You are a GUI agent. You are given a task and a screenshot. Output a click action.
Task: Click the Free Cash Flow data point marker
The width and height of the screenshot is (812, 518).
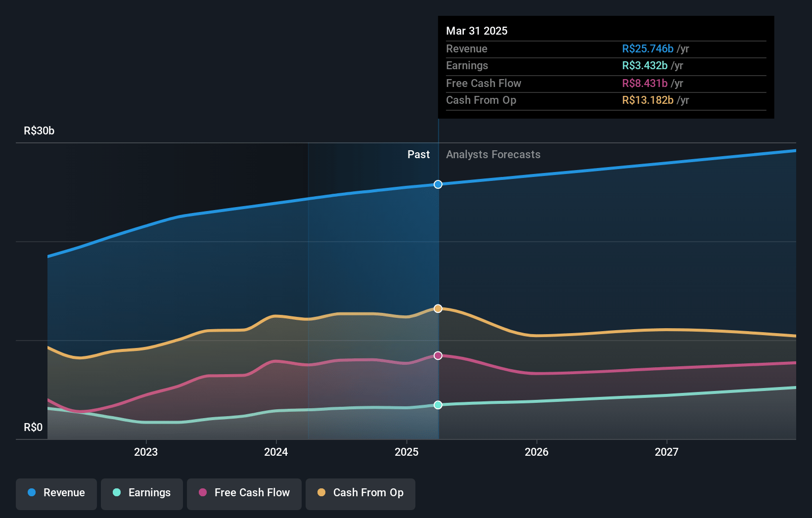point(438,356)
